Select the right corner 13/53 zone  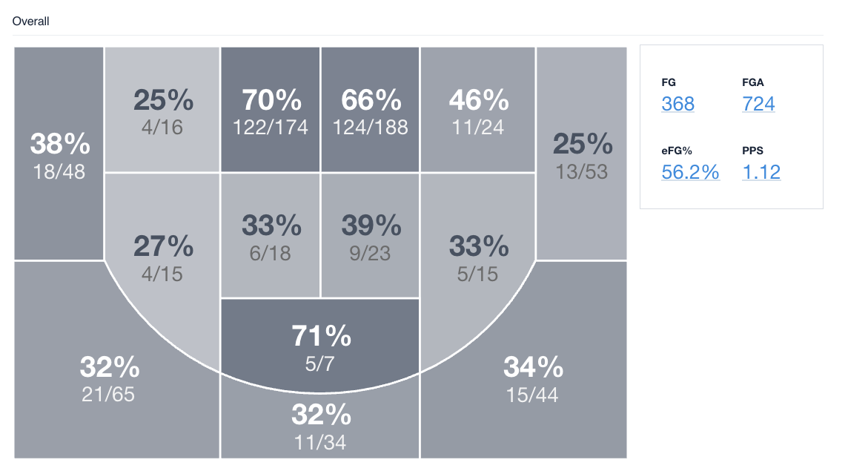pos(581,154)
